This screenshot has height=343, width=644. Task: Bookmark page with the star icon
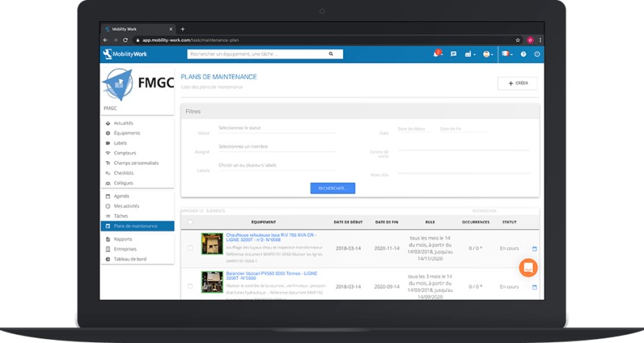tap(518, 40)
